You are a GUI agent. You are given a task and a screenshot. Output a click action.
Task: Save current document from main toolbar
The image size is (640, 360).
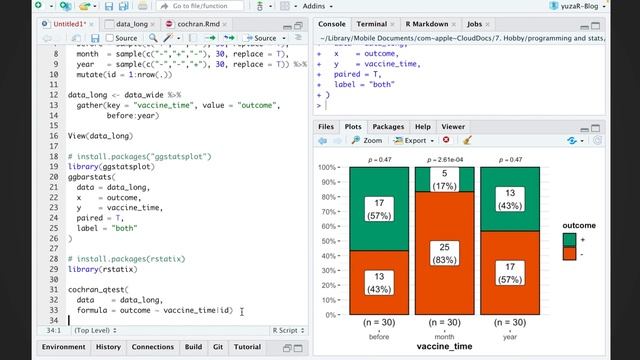(x=109, y=6)
